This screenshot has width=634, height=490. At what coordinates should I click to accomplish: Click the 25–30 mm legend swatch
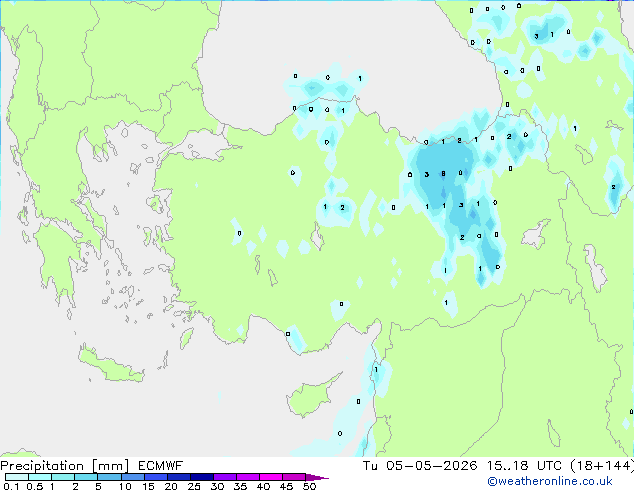click(x=202, y=477)
